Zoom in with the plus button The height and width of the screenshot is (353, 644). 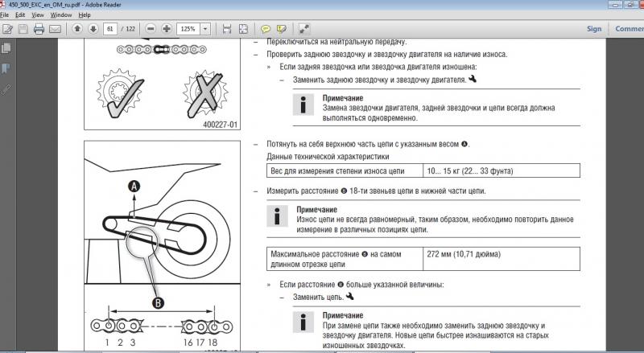pyautogui.click(x=167, y=29)
